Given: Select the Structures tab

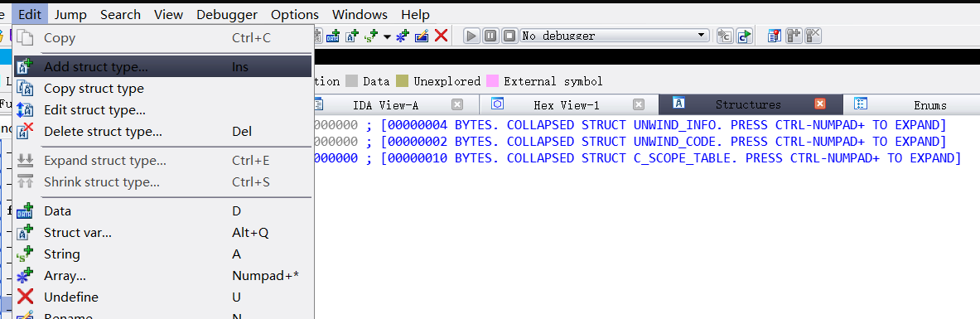Looking at the screenshot, I should coord(748,104).
